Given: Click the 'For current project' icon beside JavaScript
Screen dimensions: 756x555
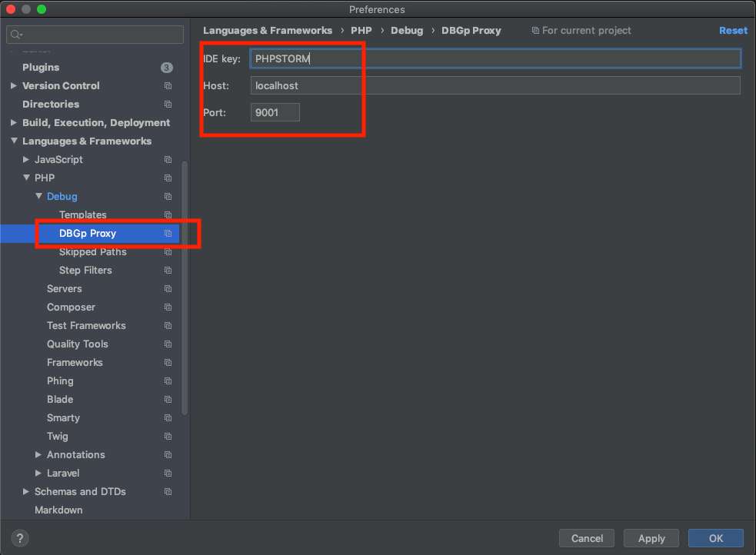Looking at the screenshot, I should tap(167, 159).
